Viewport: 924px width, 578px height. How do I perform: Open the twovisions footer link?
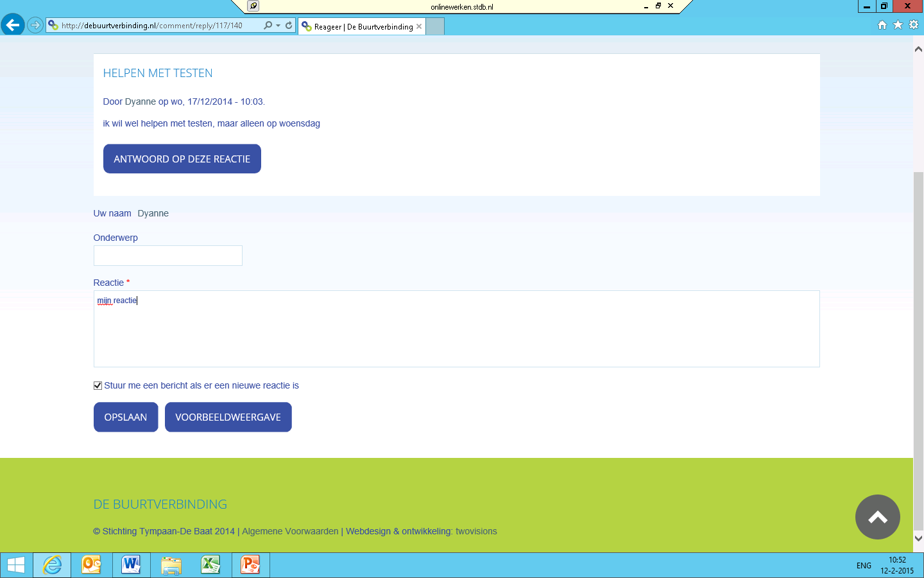[x=476, y=531]
